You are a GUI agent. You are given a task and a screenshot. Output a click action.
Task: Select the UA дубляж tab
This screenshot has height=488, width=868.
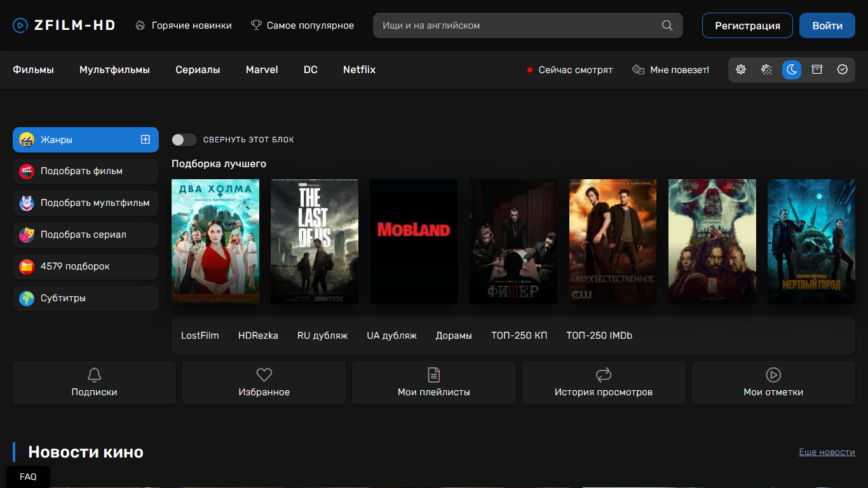tap(392, 335)
